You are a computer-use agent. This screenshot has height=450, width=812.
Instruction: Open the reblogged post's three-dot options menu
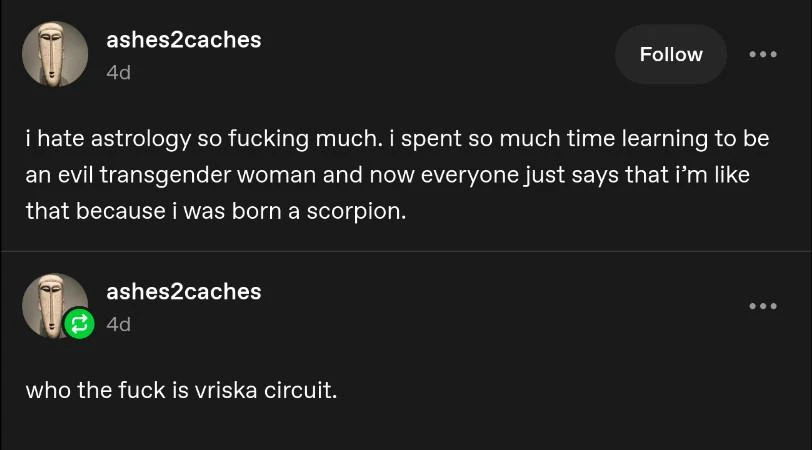762,306
